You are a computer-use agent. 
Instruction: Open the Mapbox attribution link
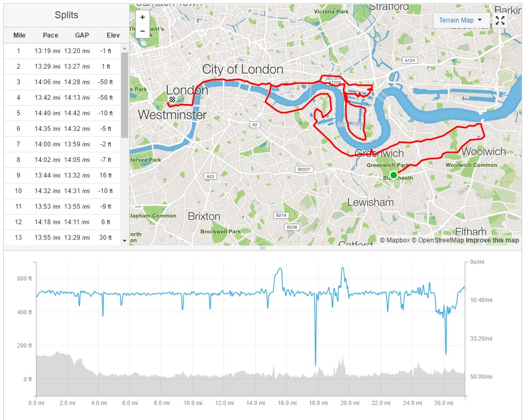[394, 240]
